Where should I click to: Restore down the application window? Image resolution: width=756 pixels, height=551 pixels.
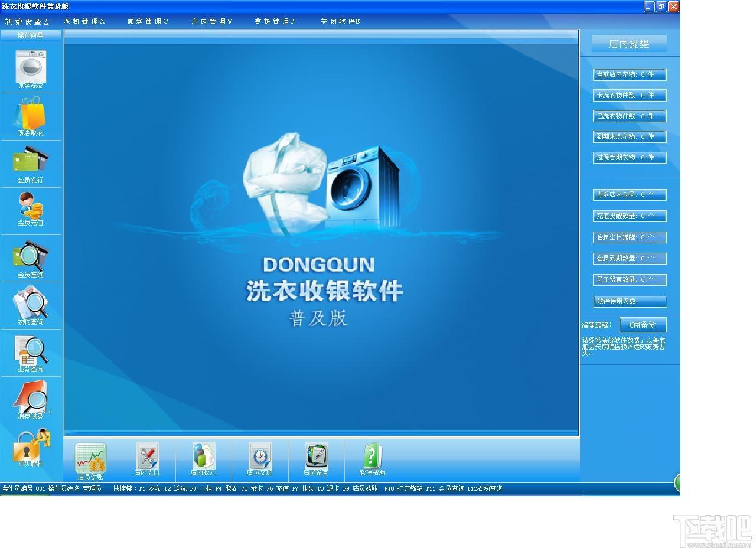(x=661, y=6)
